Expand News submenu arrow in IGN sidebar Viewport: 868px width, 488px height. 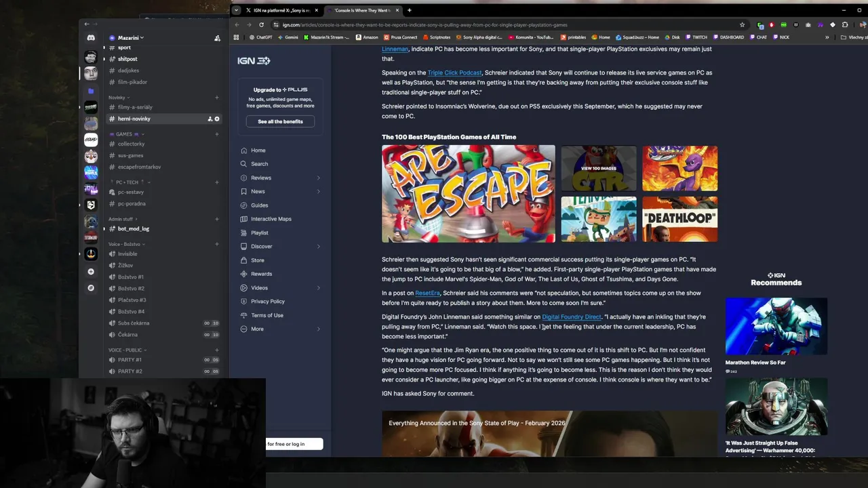[319, 191]
